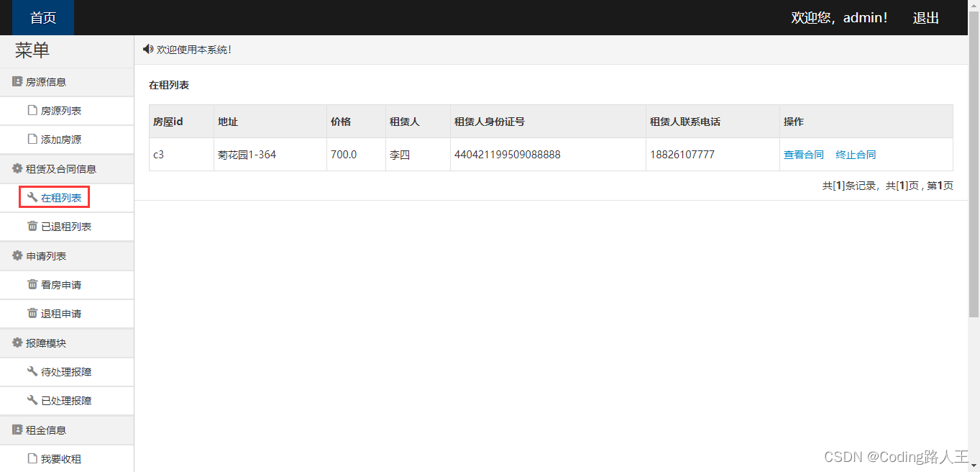Click 终止合同 link for house c3
Screen dimensions: 980x472
coord(856,155)
